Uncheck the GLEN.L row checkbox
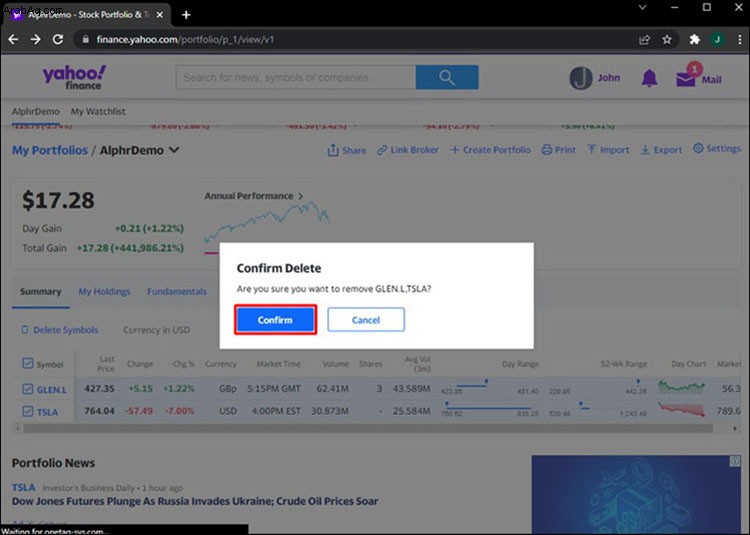Image resolution: width=750 pixels, height=535 pixels. pyautogui.click(x=28, y=389)
